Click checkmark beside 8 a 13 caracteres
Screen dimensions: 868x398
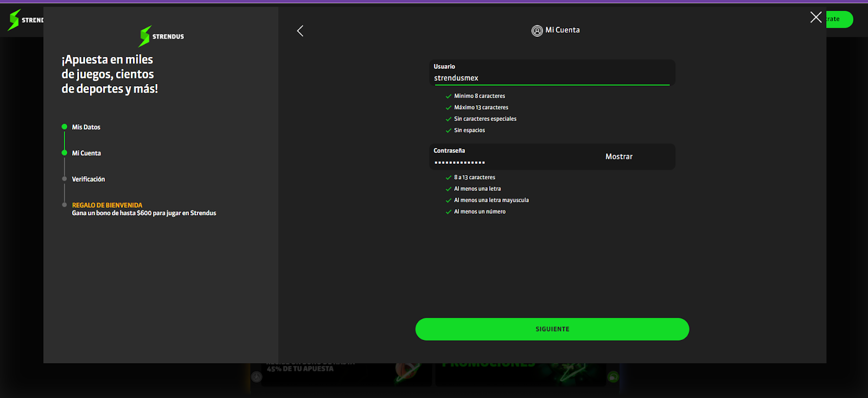(x=449, y=178)
